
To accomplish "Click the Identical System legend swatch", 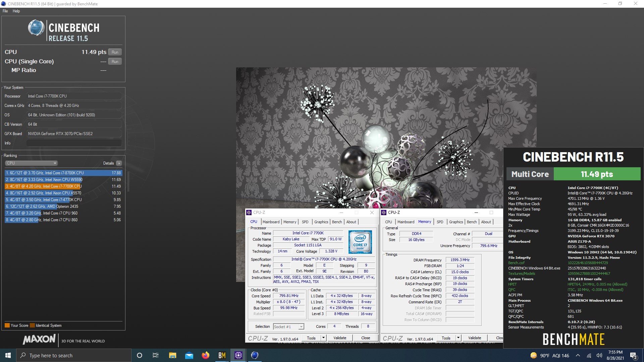I will click(32, 325).
